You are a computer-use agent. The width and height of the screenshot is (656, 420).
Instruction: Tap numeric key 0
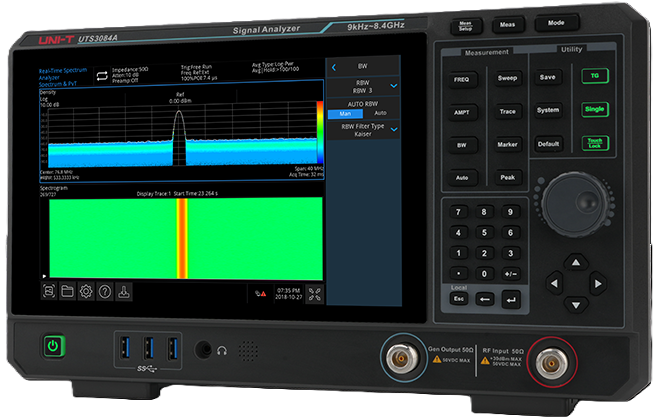(x=484, y=274)
